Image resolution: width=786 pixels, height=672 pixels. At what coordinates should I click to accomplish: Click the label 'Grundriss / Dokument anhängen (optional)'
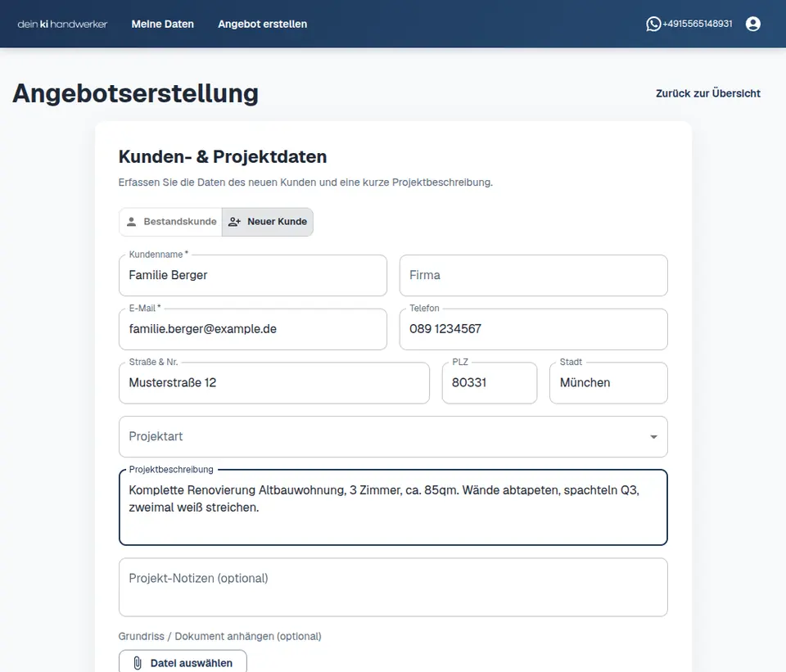click(219, 636)
